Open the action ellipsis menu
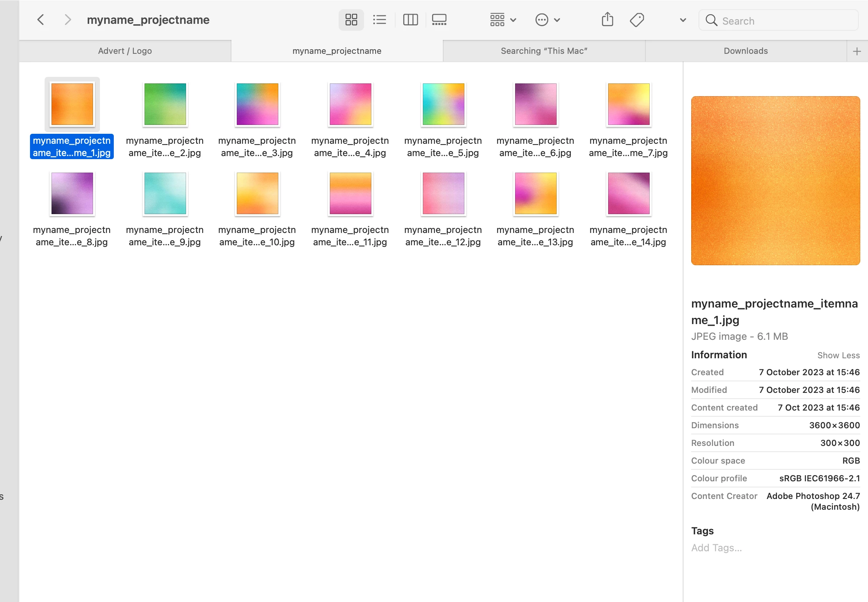 coord(547,20)
